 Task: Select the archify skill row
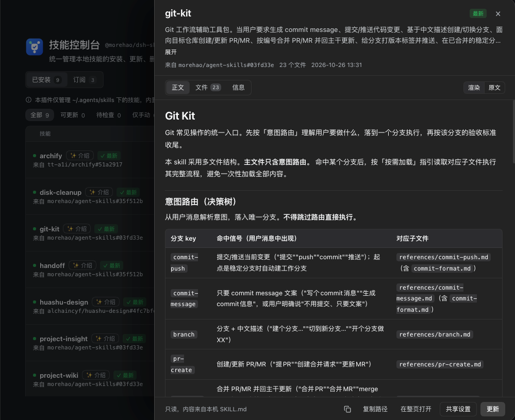point(90,160)
